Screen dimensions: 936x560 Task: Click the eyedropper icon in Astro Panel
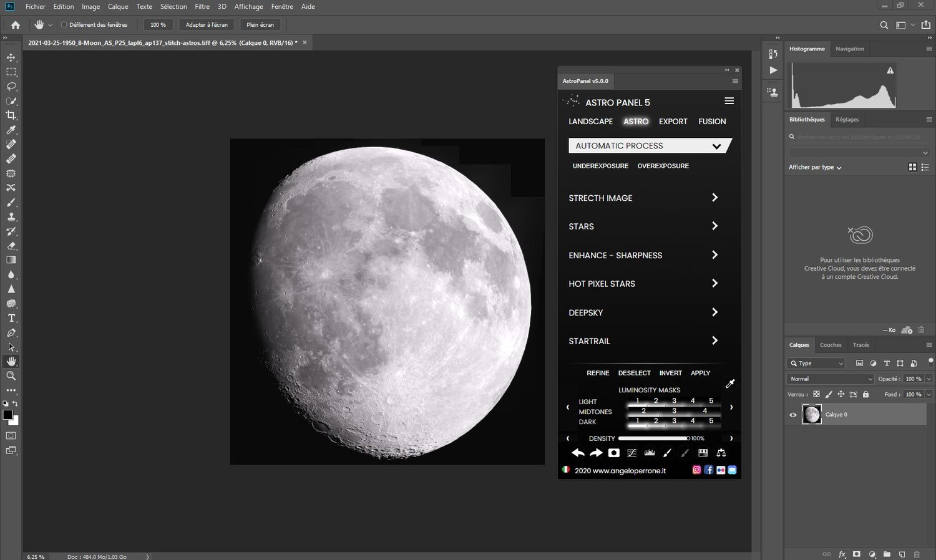point(730,384)
